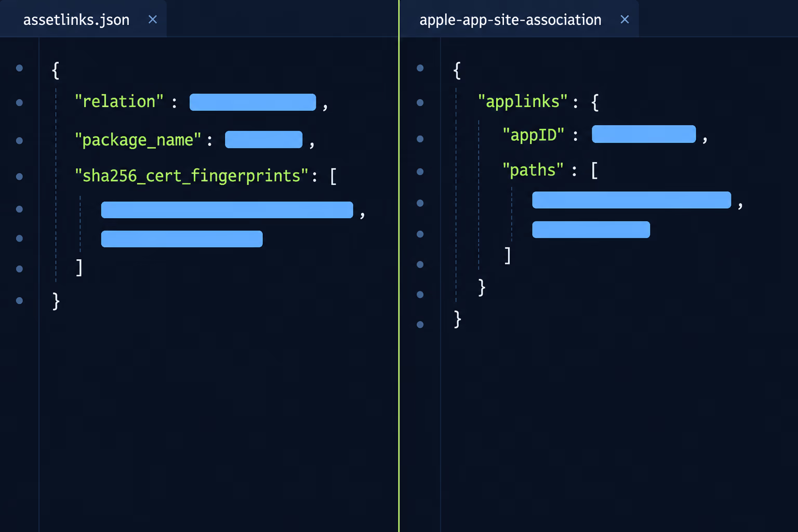The width and height of the screenshot is (798, 532).
Task: Click the "relation" key
Action: point(119,101)
